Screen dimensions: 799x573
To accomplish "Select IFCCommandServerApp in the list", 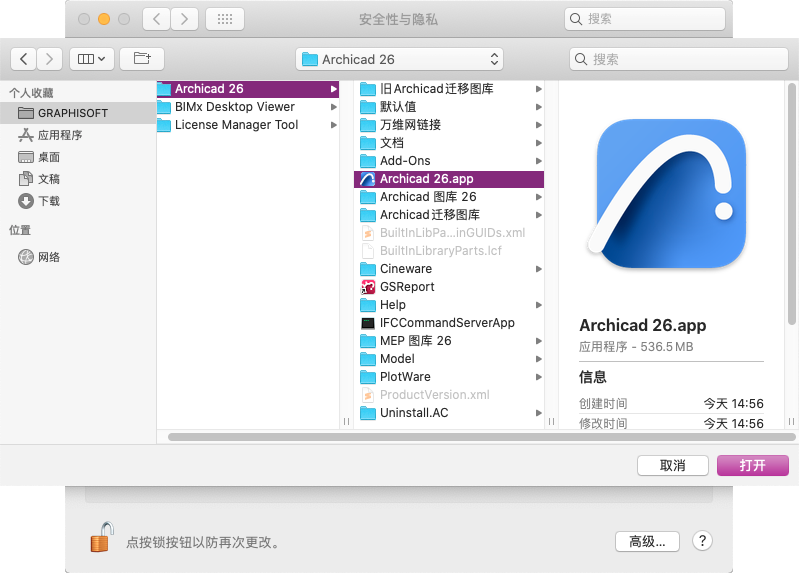I will coord(449,323).
